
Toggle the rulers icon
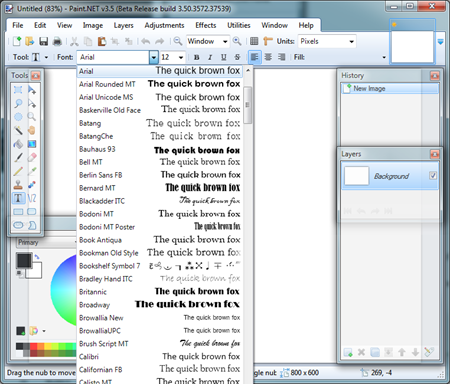pyautogui.click(x=268, y=41)
